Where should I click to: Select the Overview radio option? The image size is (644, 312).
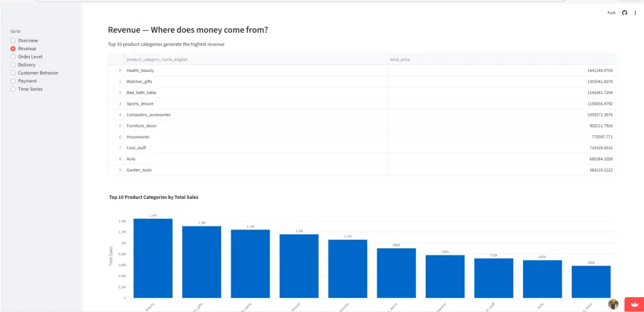tap(24, 41)
